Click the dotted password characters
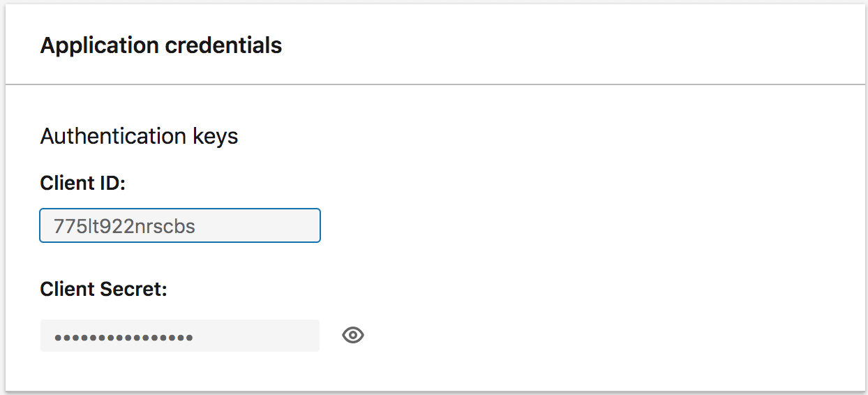Image resolution: width=868 pixels, height=395 pixels. click(x=124, y=338)
